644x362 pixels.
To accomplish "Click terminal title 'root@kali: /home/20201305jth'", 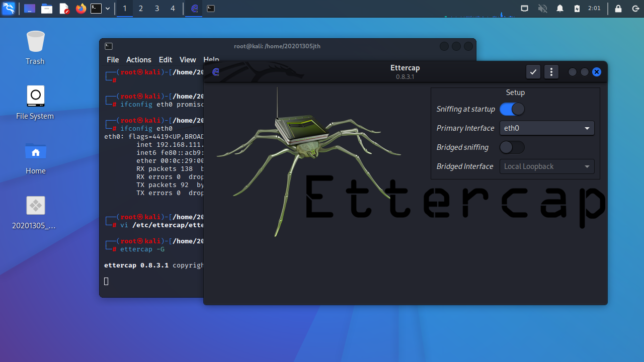I will [277, 46].
